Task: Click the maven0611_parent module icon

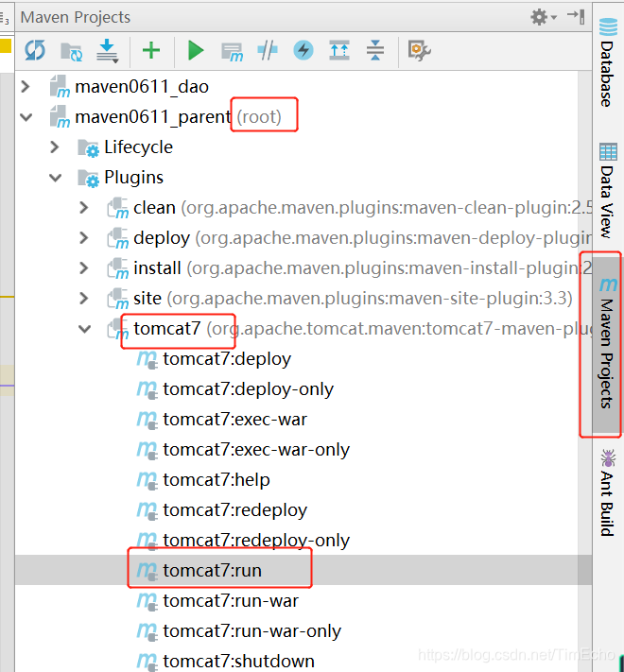Action: tap(60, 116)
